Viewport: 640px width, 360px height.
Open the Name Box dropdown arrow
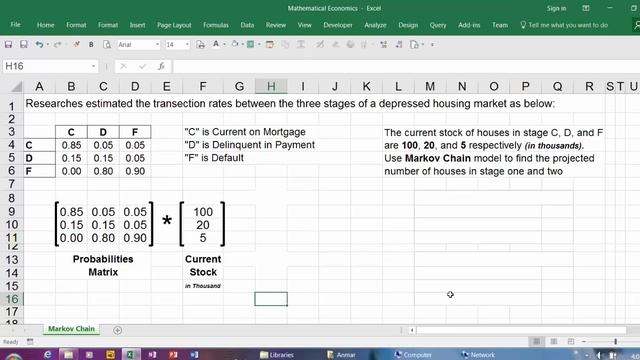point(93,66)
